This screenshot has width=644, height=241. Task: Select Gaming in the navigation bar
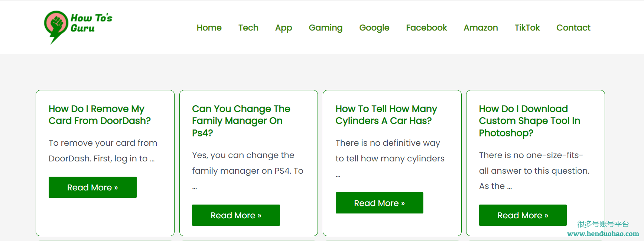[x=325, y=28]
